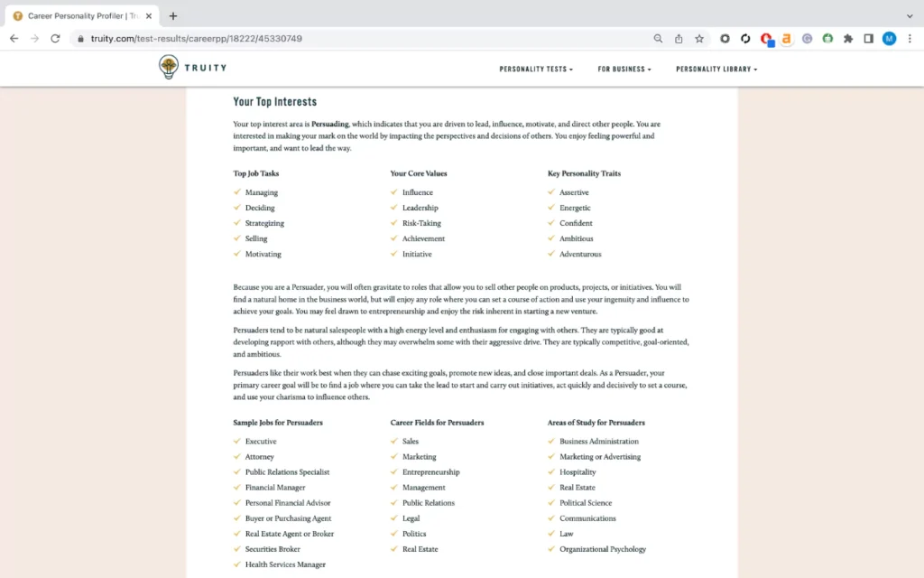Click 'Public Relations Specialist' in Sample Jobs
The image size is (924, 578).
pyautogui.click(x=288, y=471)
